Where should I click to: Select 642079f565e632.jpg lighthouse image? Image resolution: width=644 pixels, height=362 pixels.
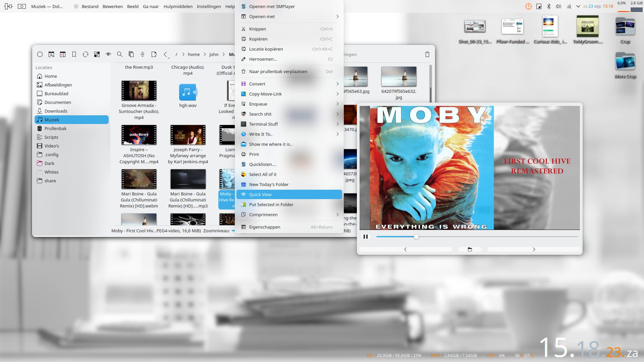pyautogui.click(x=399, y=76)
